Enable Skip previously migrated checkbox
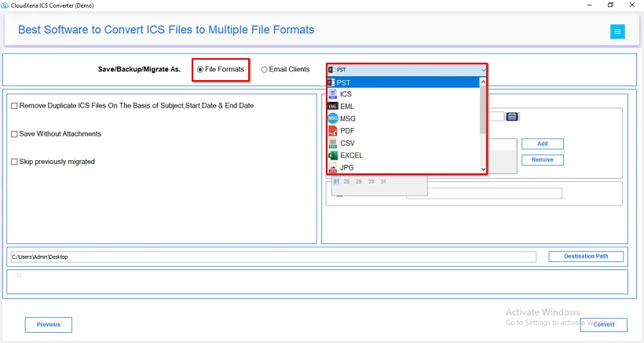This screenshot has height=343, width=644. 14,162
